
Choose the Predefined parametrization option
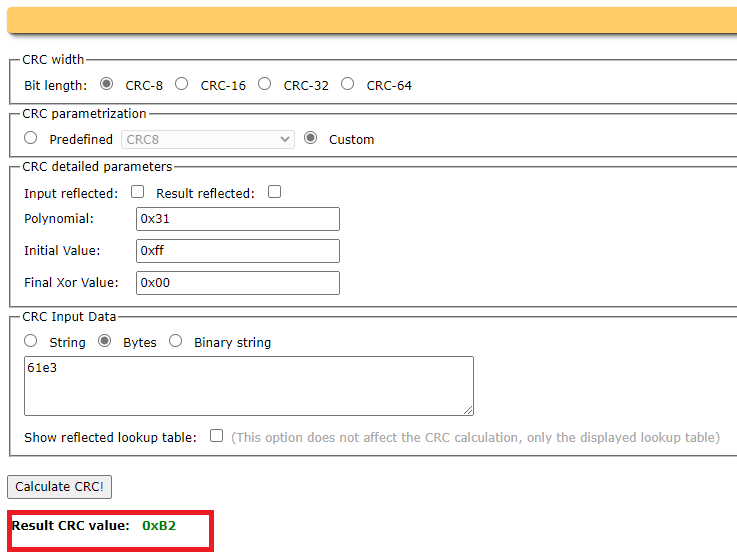31,138
